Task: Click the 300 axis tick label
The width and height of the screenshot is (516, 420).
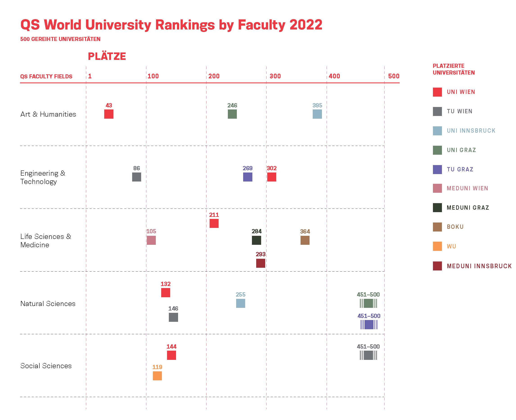Action: [x=275, y=76]
